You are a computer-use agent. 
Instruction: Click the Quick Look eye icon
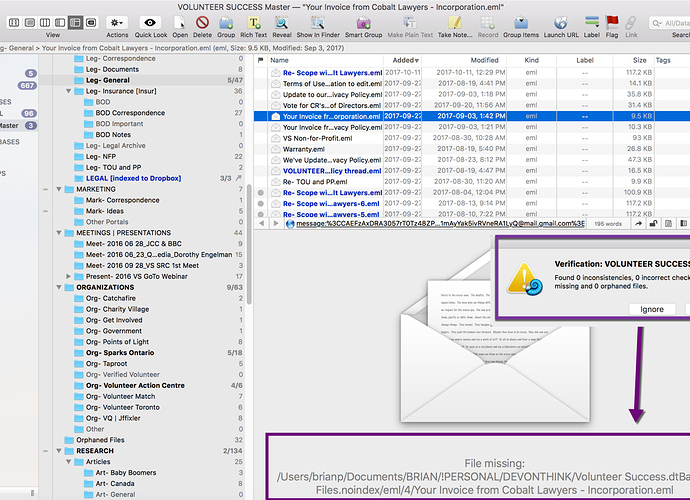tap(150, 22)
